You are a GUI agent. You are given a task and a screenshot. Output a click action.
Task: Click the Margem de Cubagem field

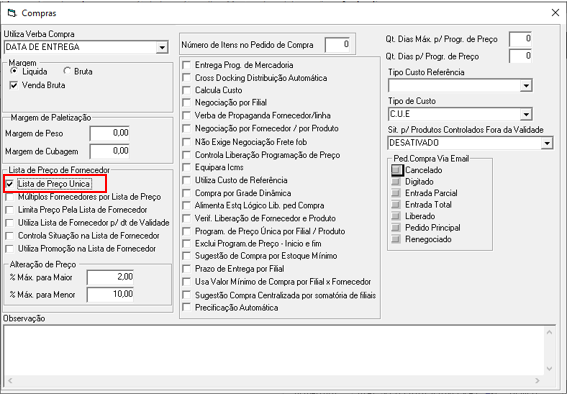pyautogui.click(x=109, y=151)
